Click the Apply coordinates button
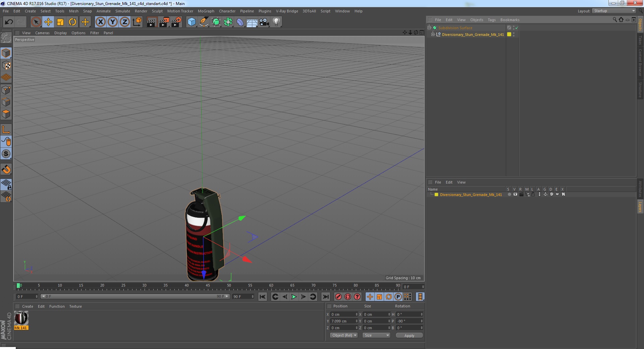Image resolution: width=644 pixels, height=349 pixels. [409, 335]
